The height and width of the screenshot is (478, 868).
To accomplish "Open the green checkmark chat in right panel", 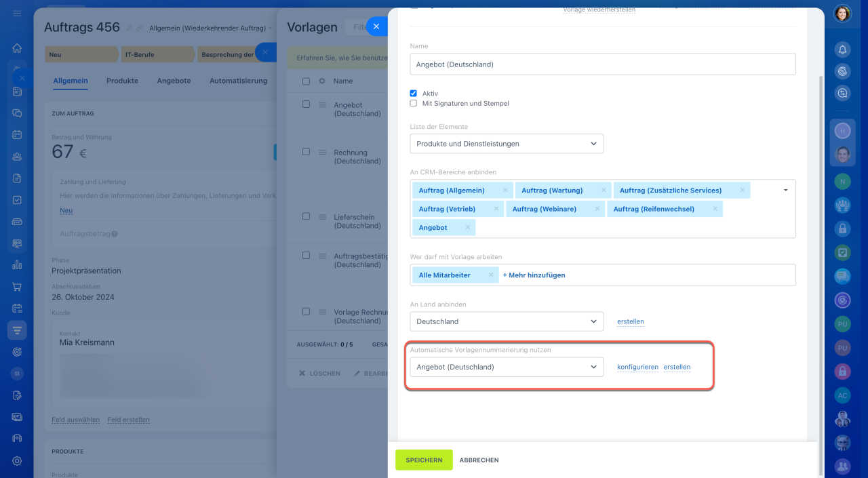I will 842,253.
